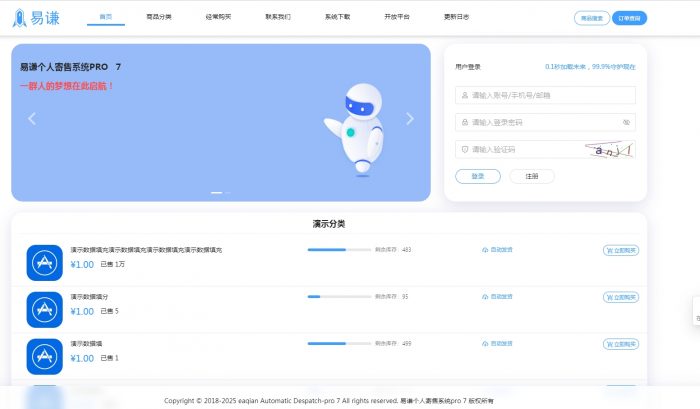The image size is (700, 409).
Task: Click 自动发货 cloud icon on the second product
Action: click(485, 297)
